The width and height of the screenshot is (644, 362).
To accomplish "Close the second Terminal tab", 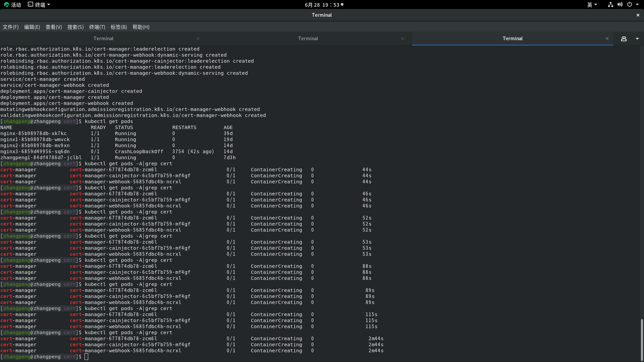I will [402, 39].
